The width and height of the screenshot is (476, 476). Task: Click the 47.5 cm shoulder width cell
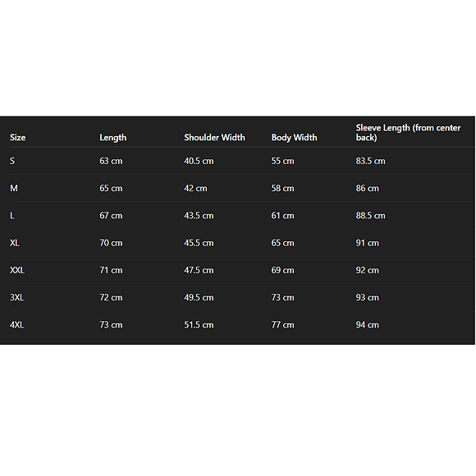click(x=199, y=270)
